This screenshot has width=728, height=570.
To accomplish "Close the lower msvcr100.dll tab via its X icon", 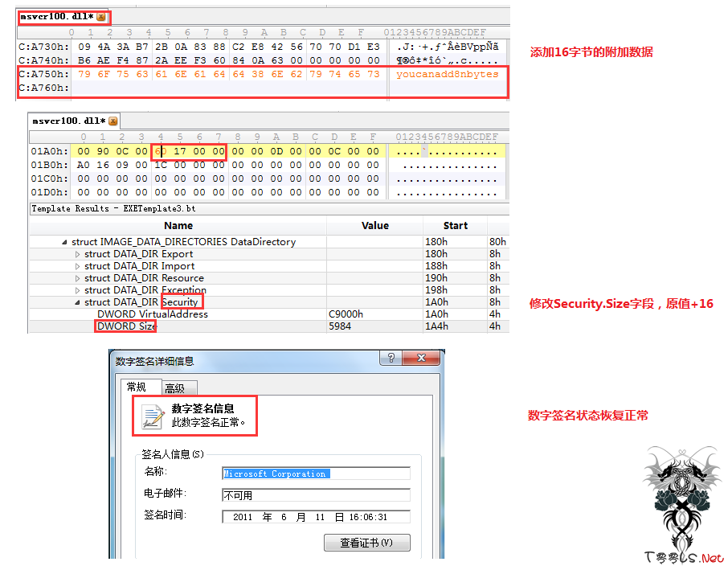I will [112, 121].
